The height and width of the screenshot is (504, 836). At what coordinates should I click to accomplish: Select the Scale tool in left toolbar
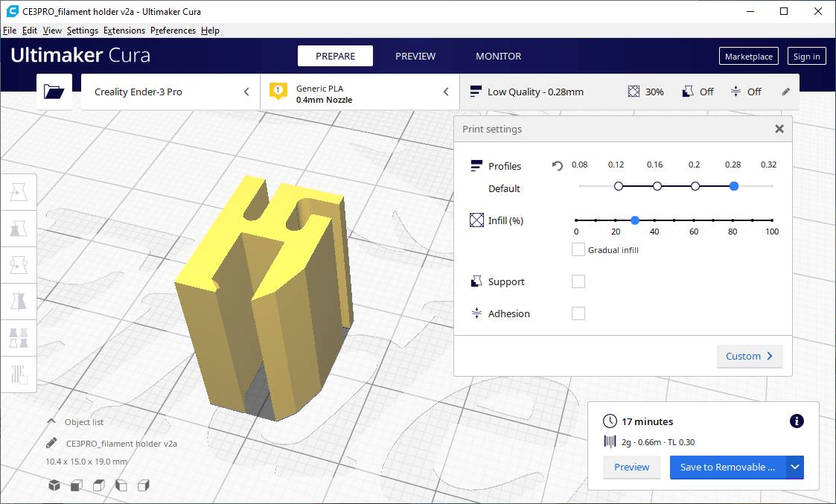19,229
